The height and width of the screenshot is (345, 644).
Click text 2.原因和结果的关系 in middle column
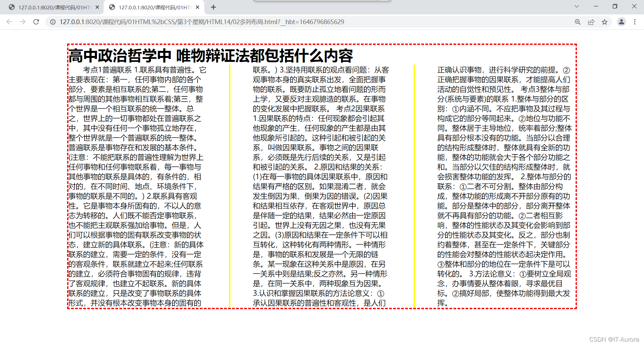(346, 167)
